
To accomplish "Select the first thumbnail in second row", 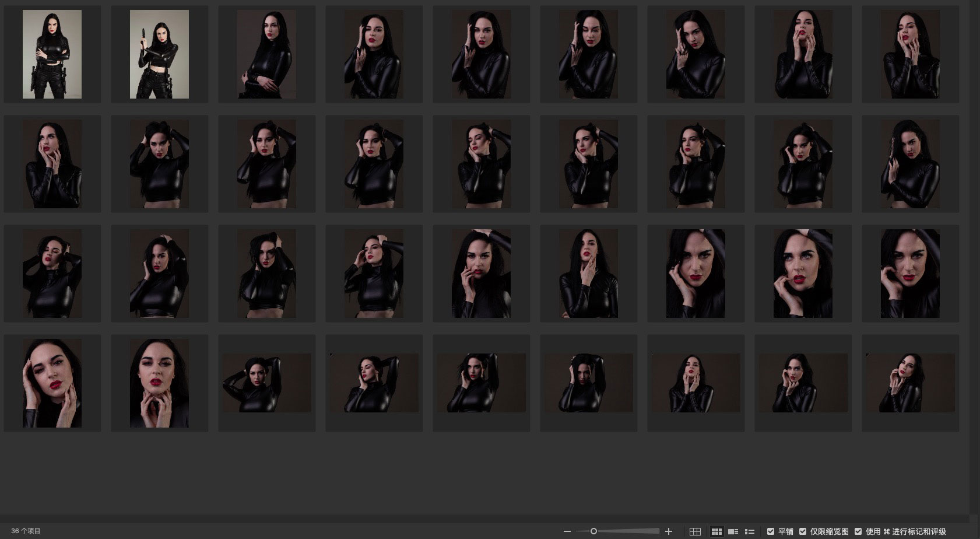I will 52,164.
